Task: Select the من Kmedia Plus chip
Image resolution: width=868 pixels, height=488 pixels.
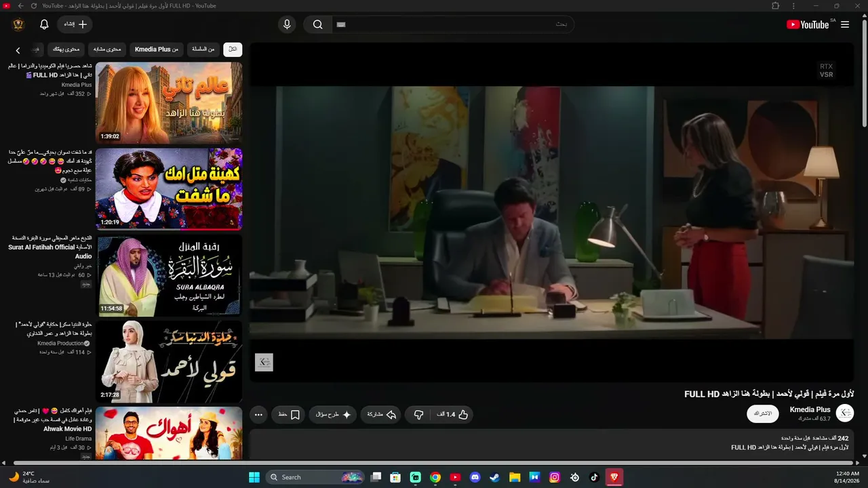Action: click(x=157, y=49)
